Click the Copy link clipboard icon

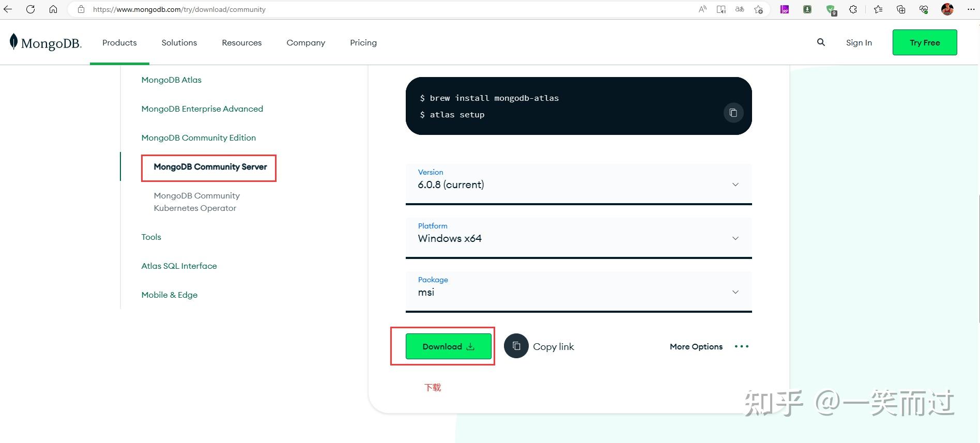click(x=516, y=346)
